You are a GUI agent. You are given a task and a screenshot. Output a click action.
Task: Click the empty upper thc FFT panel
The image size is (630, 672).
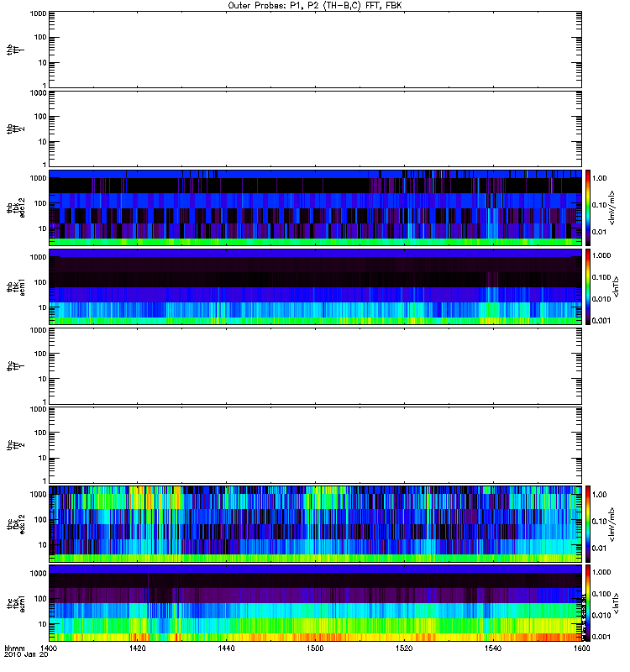[x=316, y=366]
